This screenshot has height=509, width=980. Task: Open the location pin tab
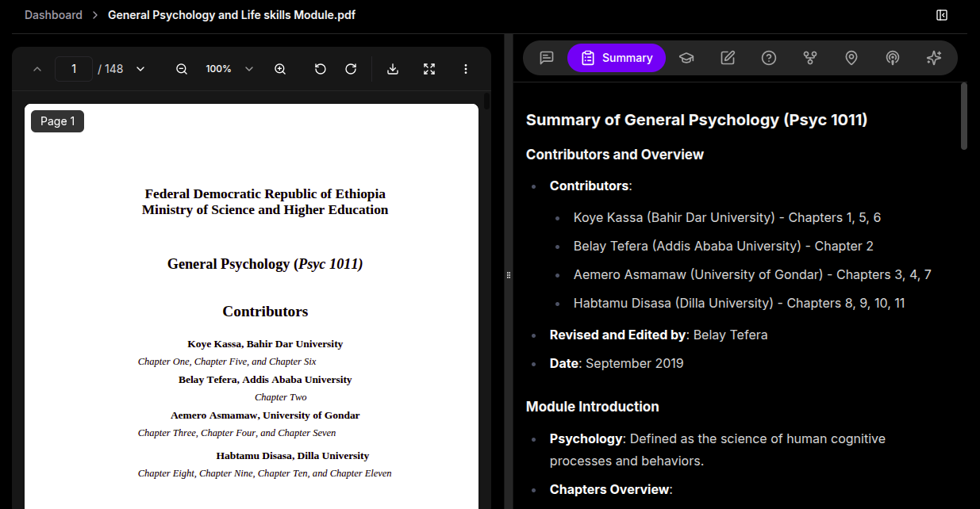(x=851, y=58)
